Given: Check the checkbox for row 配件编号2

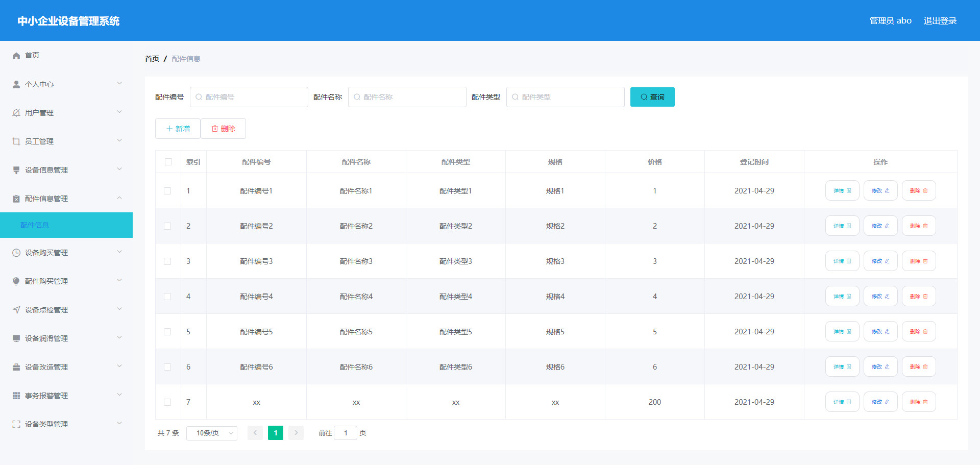Looking at the screenshot, I should (x=167, y=226).
